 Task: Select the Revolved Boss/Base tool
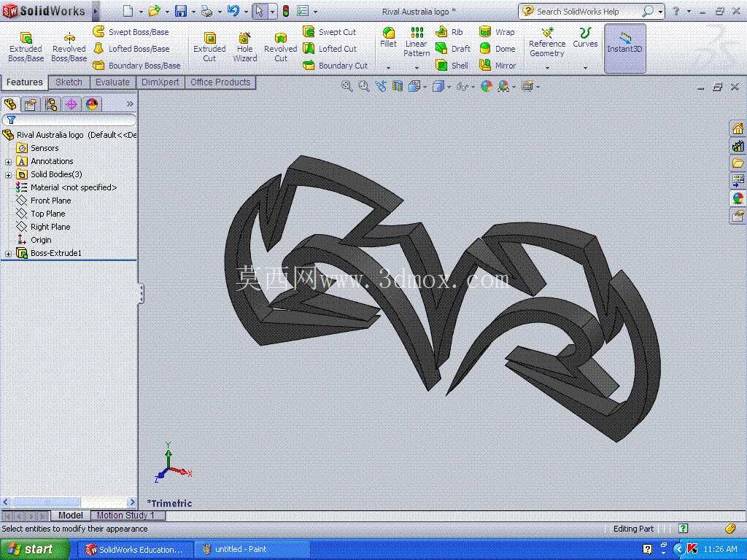click(x=69, y=47)
